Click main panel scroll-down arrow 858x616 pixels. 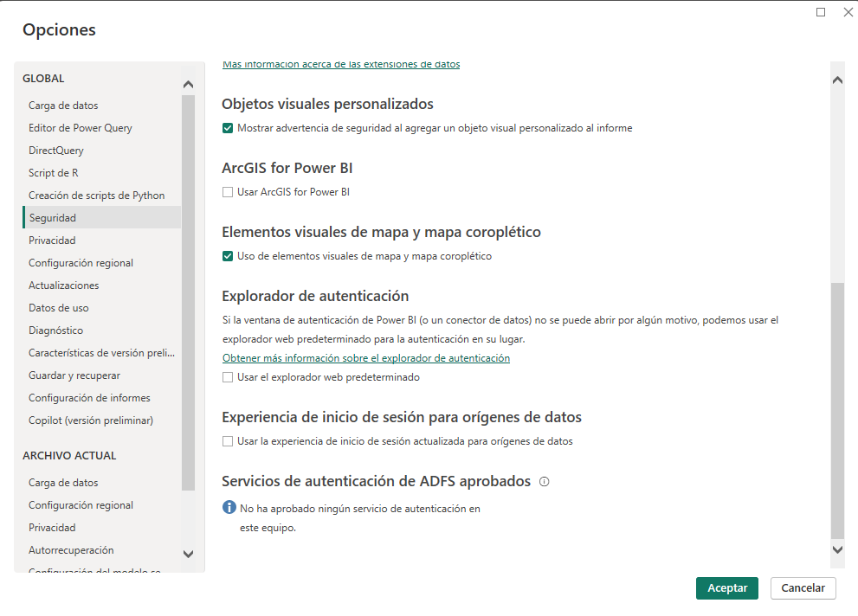pyautogui.click(x=837, y=549)
